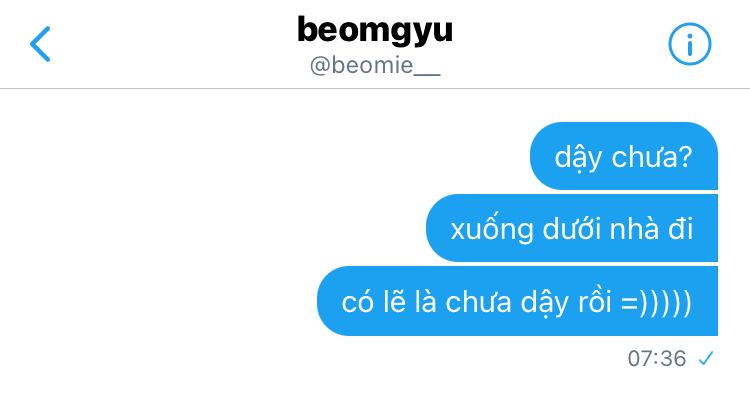The width and height of the screenshot is (750, 400).
Task: Tap the "=)))))" emoticon in the last message
Action: click(656, 303)
